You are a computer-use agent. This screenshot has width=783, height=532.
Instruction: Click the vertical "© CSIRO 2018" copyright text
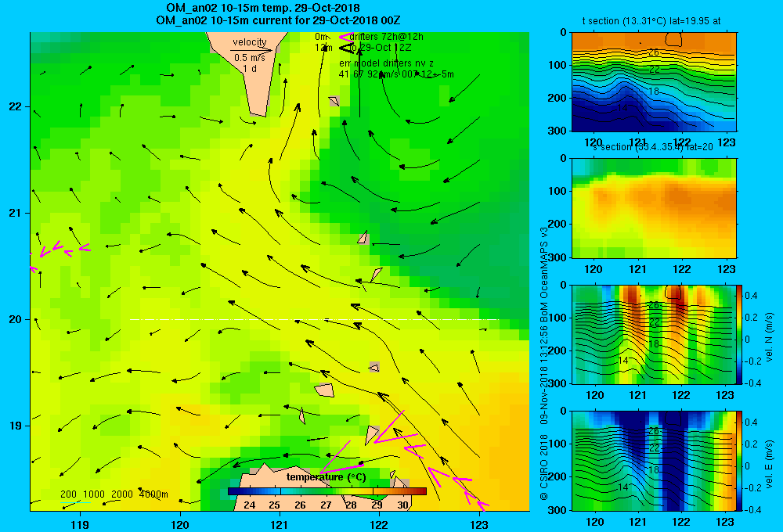tap(544, 467)
